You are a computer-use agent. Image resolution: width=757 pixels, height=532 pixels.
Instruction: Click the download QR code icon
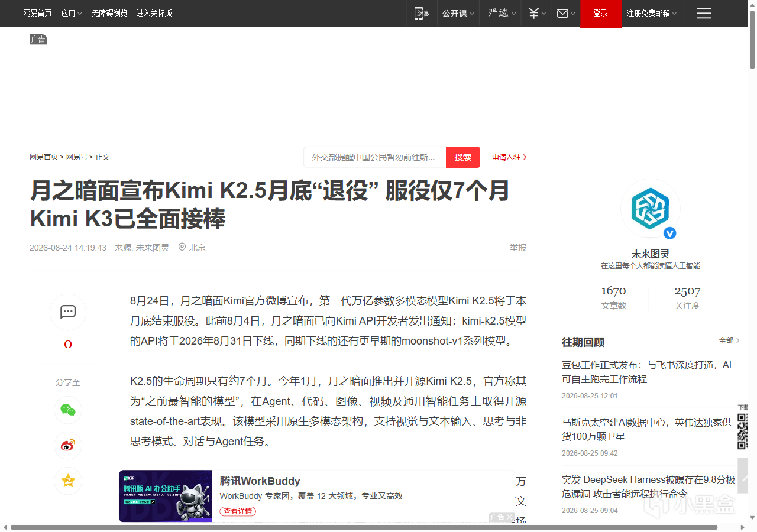coord(743,432)
